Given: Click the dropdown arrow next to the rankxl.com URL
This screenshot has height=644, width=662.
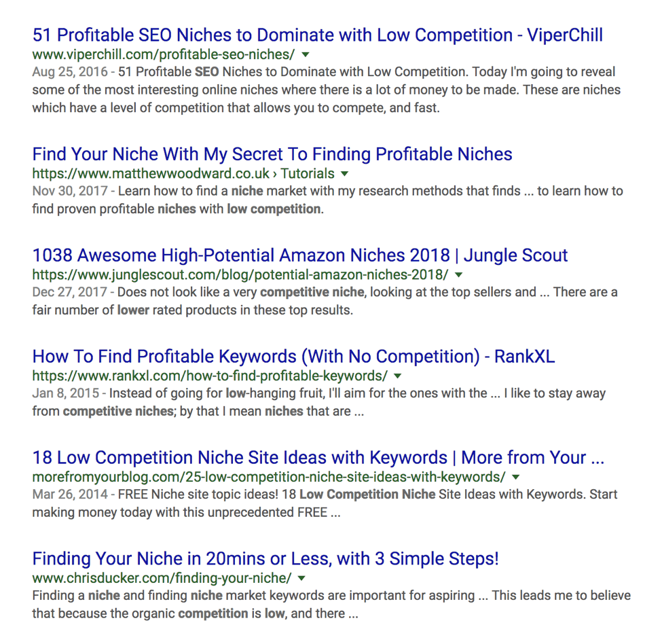Looking at the screenshot, I should [398, 376].
